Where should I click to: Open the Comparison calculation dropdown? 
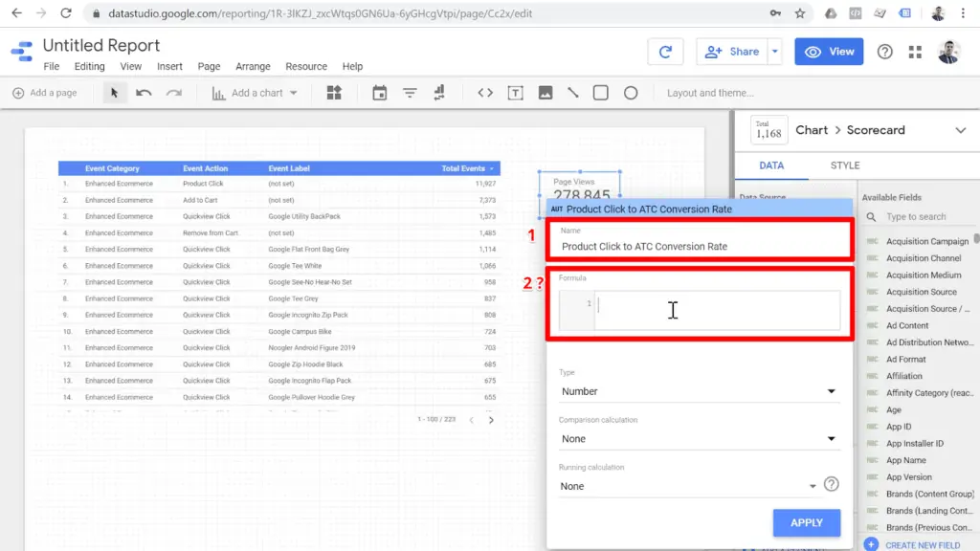pos(699,438)
